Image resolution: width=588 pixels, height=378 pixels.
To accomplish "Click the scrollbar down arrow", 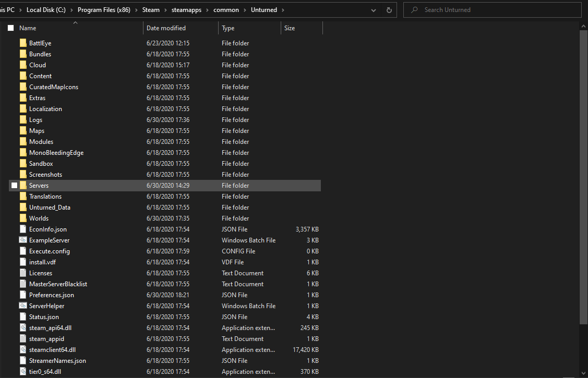I will click(x=583, y=373).
